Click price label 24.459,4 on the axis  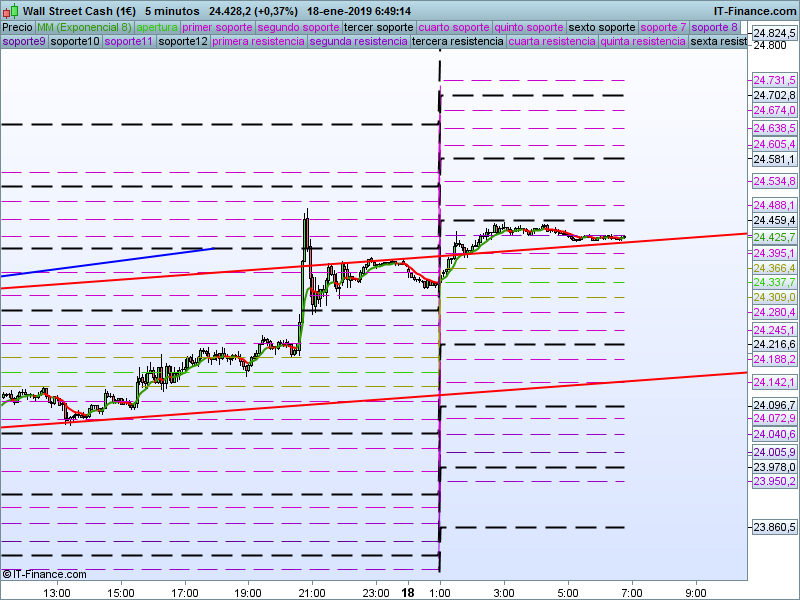(774, 220)
